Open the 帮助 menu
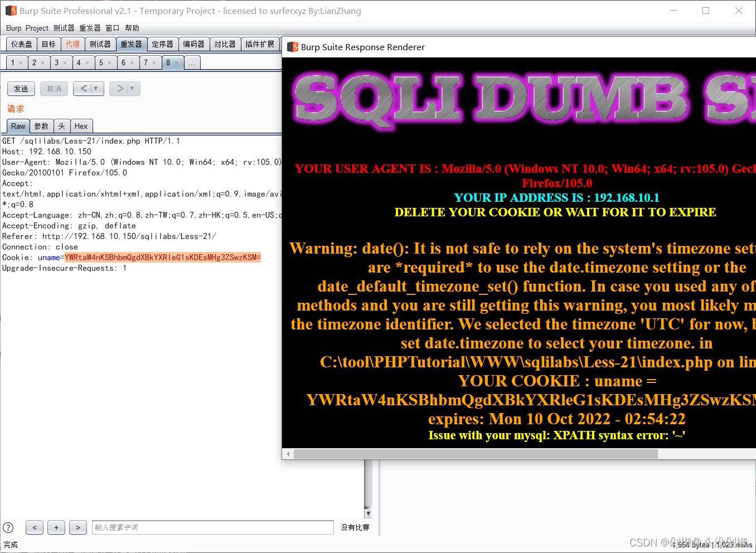 132,28
